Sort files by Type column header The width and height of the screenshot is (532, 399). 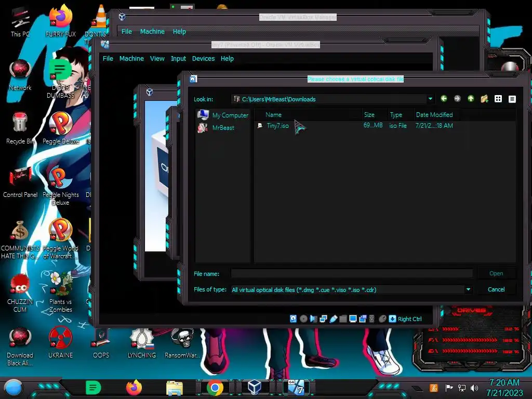pos(396,115)
